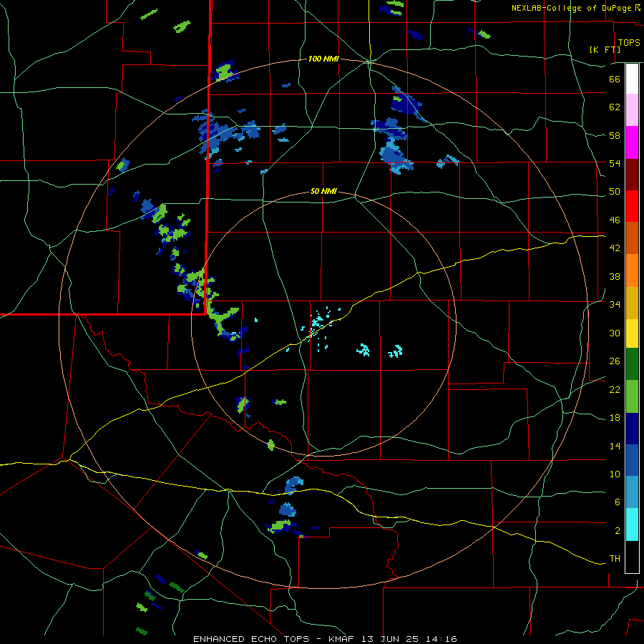Viewport: 644px width, 644px height.
Task: Pick the light blue legend swatch
Action: coord(632,492)
